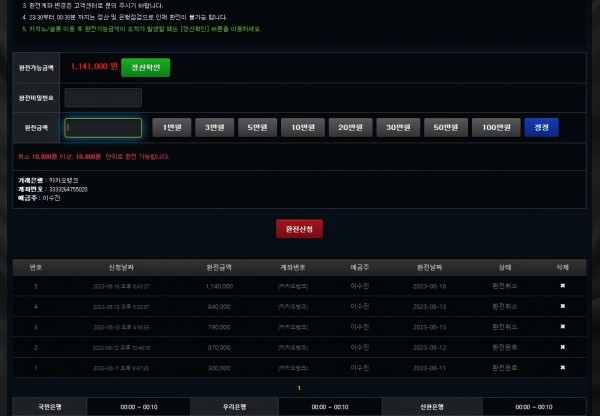Focus the 환전금액 amount input field

pos(103,128)
